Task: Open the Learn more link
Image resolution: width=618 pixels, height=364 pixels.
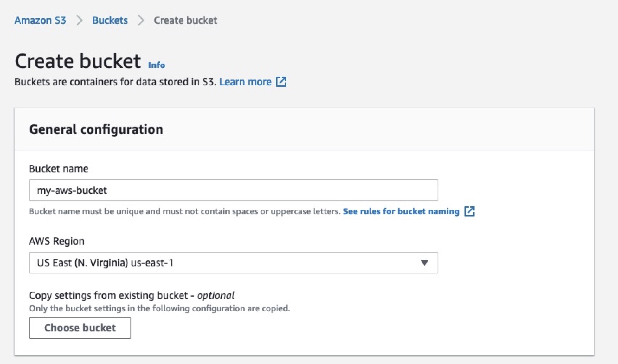Action: pyautogui.click(x=245, y=82)
